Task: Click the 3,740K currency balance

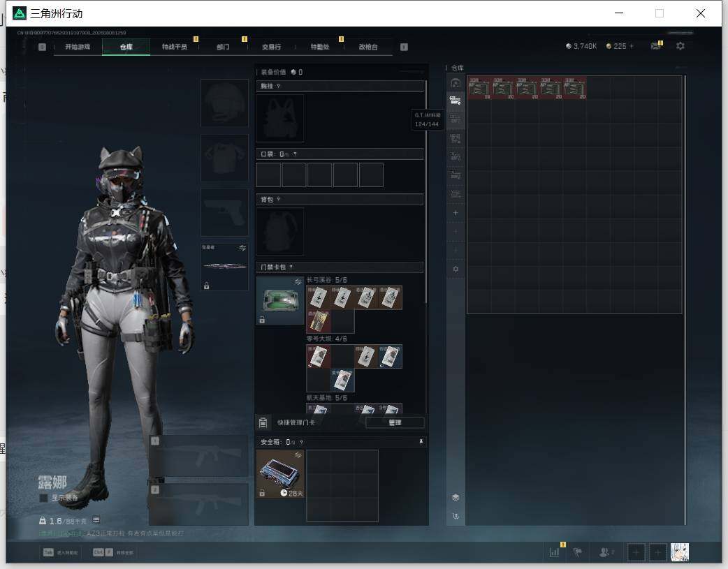Action: pos(581,46)
